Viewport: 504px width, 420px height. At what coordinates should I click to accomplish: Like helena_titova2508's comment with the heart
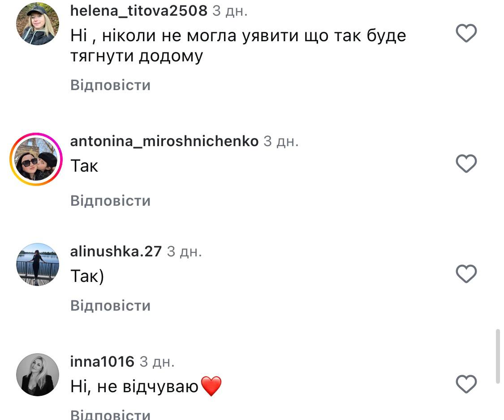[x=466, y=33]
